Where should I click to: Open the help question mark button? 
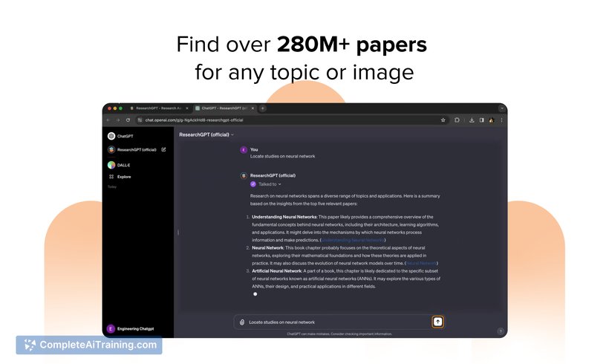click(x=501, y=331)
